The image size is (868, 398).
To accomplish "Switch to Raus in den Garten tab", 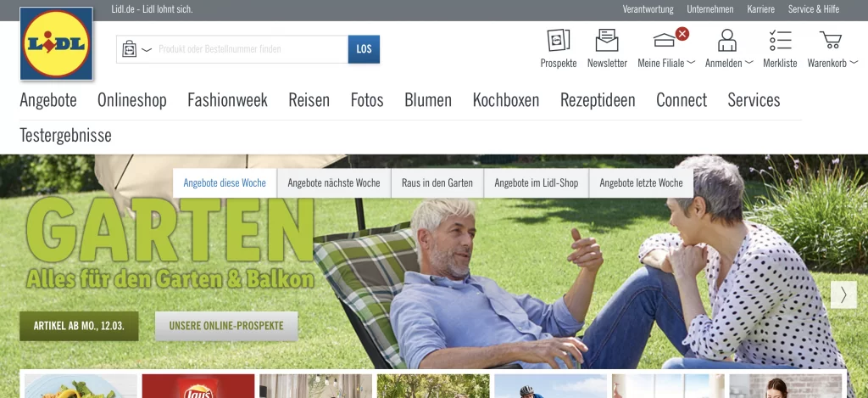I will point(437,183).
